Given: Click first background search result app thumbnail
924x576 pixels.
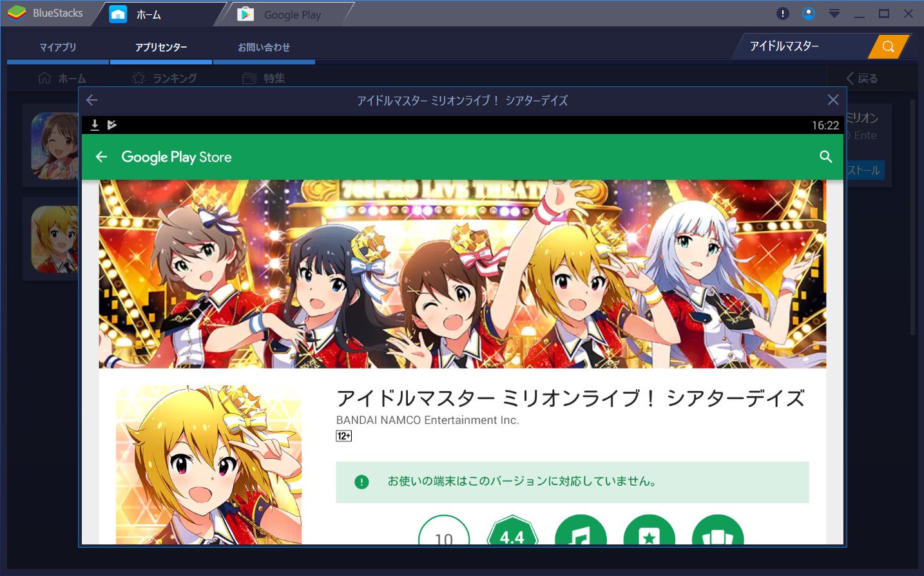Looking at the screenshot, I should coord(55,146).
